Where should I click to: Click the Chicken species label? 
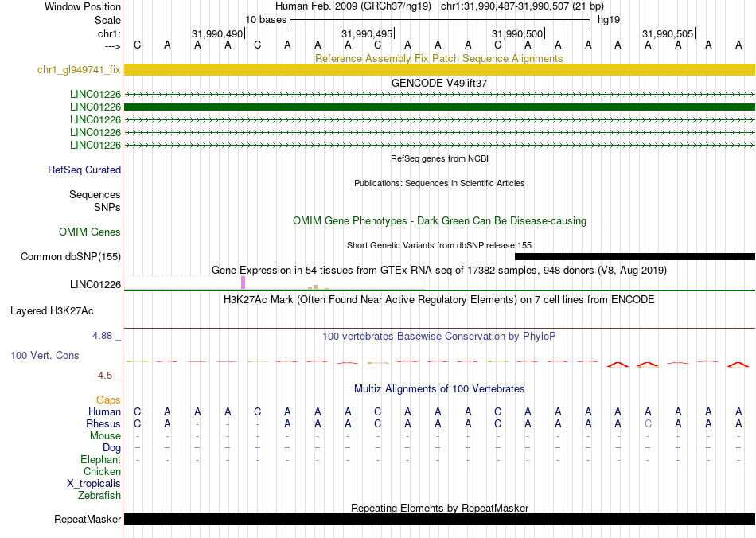tap(102, 471)
